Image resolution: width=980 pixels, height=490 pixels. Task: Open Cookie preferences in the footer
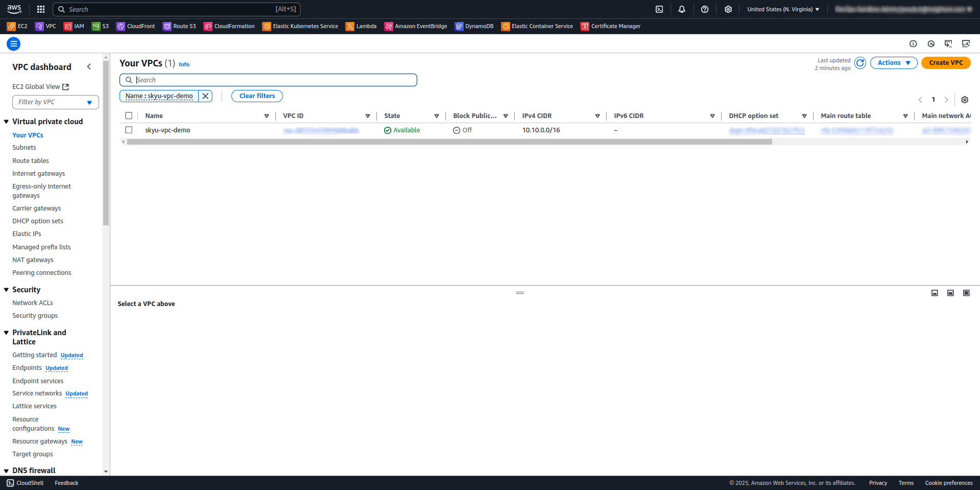click(949, 483)
